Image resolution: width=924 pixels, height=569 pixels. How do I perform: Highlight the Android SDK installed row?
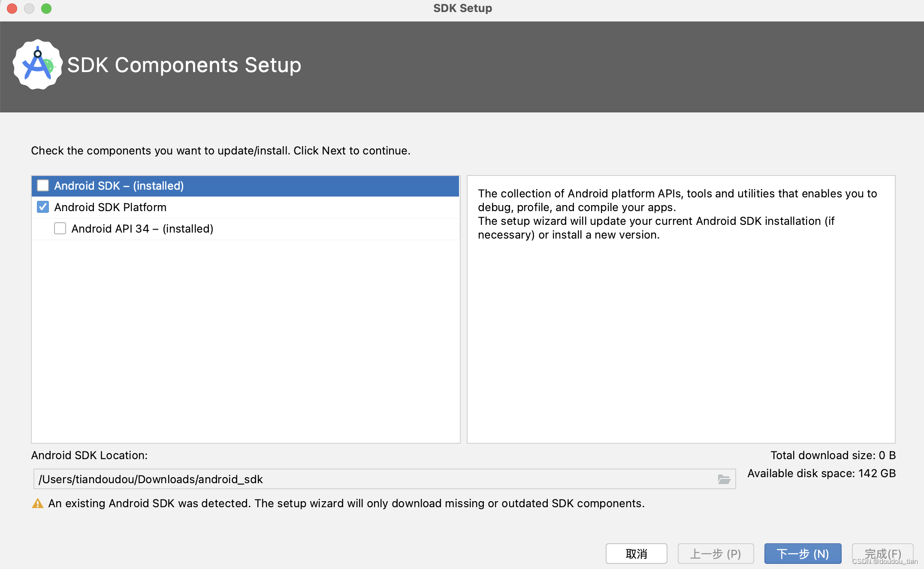(x=118, y=185)
